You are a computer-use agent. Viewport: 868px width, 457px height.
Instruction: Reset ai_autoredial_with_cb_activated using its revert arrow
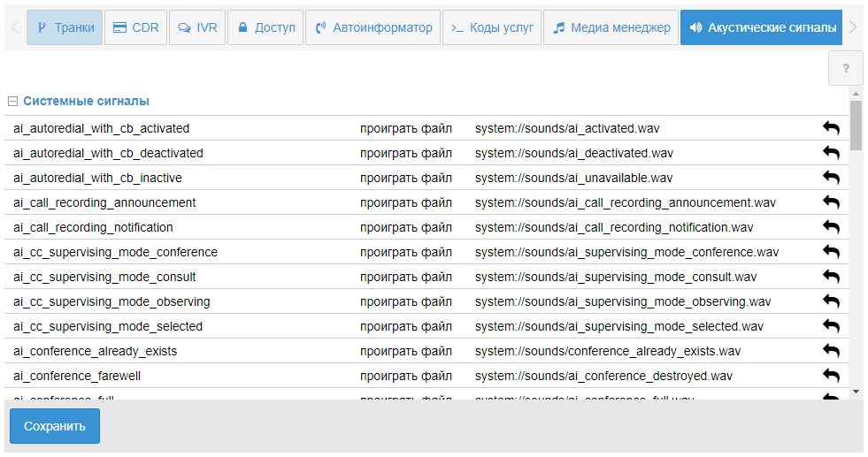831,128
